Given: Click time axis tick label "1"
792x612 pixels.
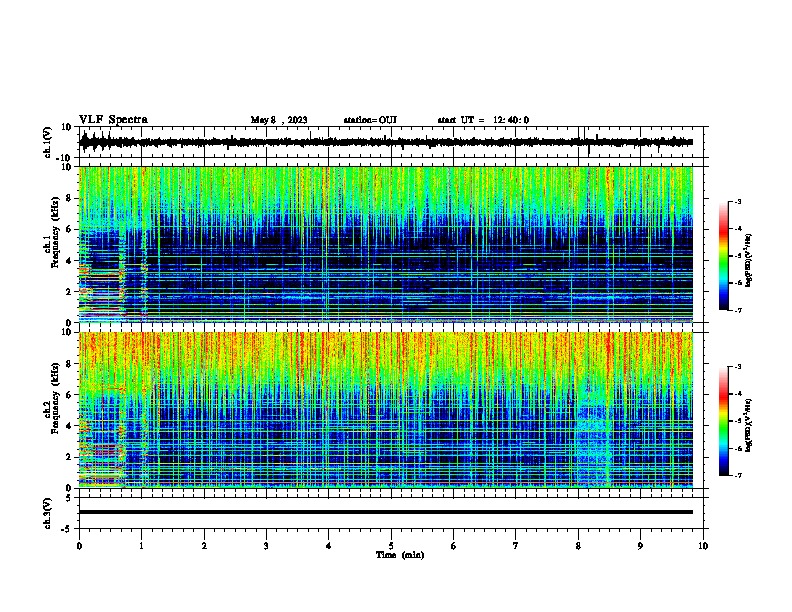Looking at the screenshot, I should pos(141,546).
